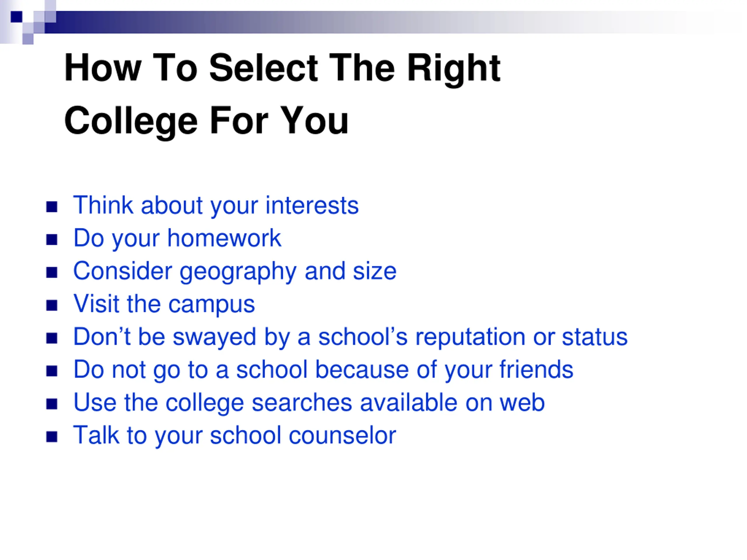This screenshot has height=560, width=747.
Task: Click the slide title 'How To Select The Right'
Action: pyautogui.click(x=282, y=69)
